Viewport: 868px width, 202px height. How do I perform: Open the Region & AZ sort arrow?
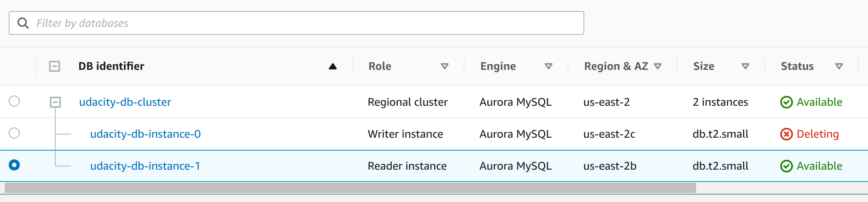(x=658, y=66)
